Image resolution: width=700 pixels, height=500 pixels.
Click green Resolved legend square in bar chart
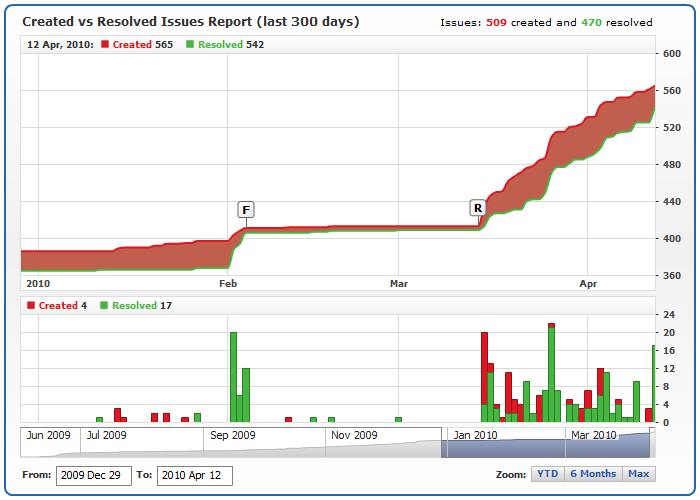104,306
